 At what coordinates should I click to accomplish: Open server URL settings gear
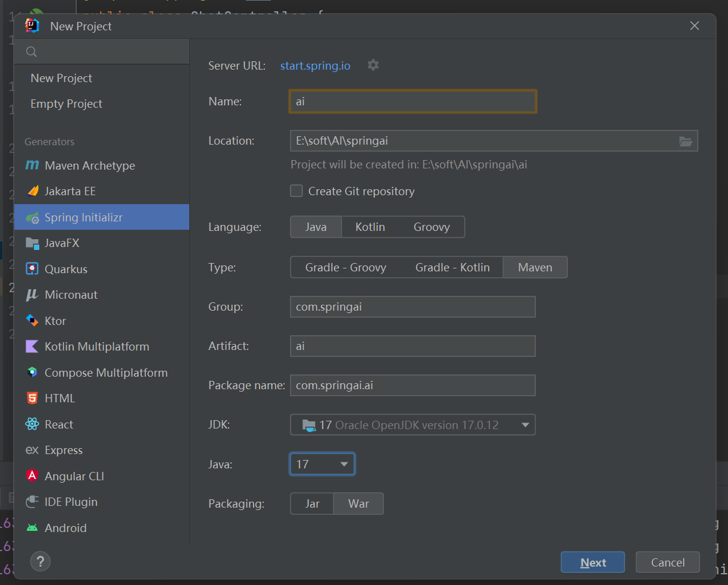tap(373, 65)
